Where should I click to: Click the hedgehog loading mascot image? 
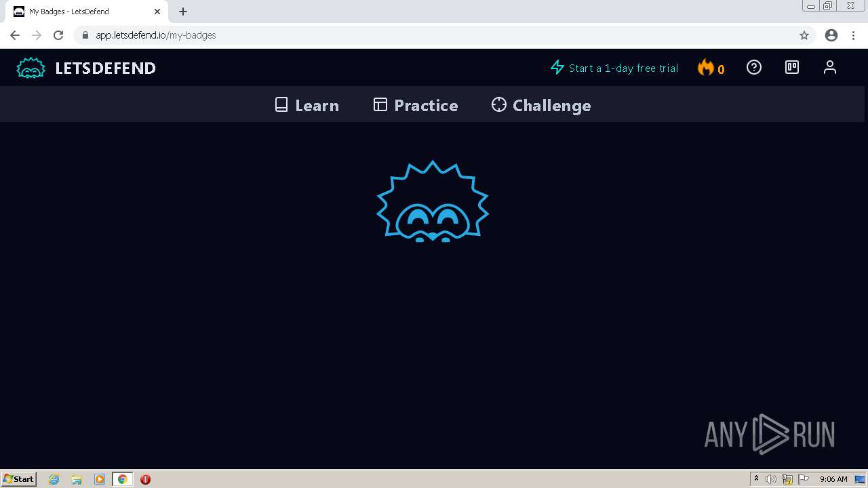tap(433, 201)
